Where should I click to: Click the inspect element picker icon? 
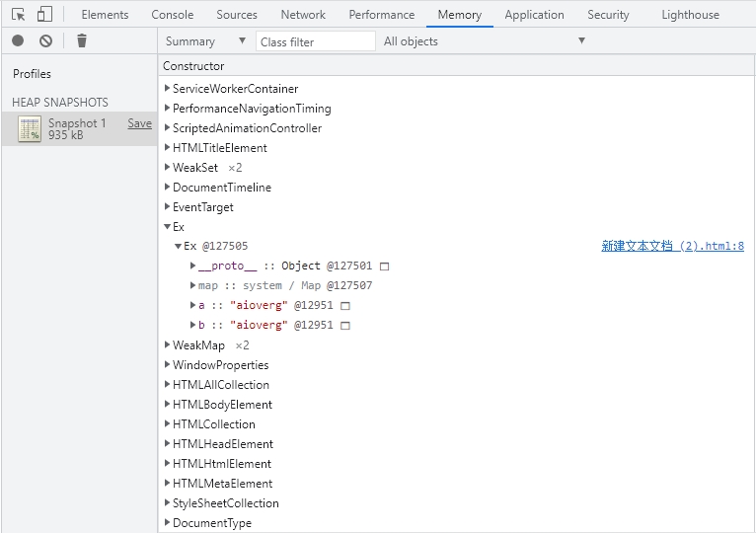[x=19, y=15]
